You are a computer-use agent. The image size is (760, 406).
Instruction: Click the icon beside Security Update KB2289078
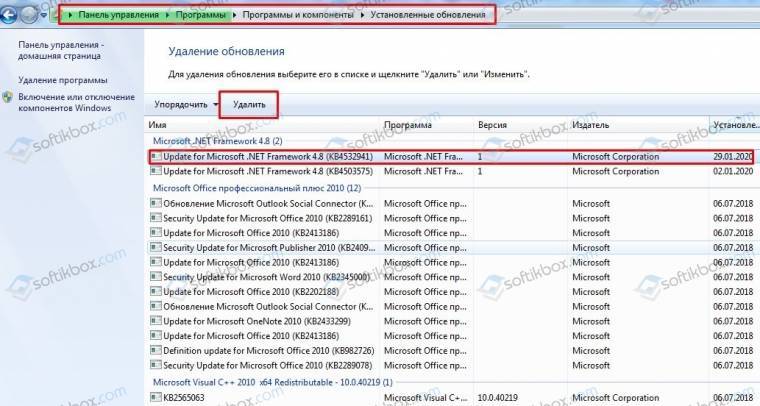tap(156, 365)
